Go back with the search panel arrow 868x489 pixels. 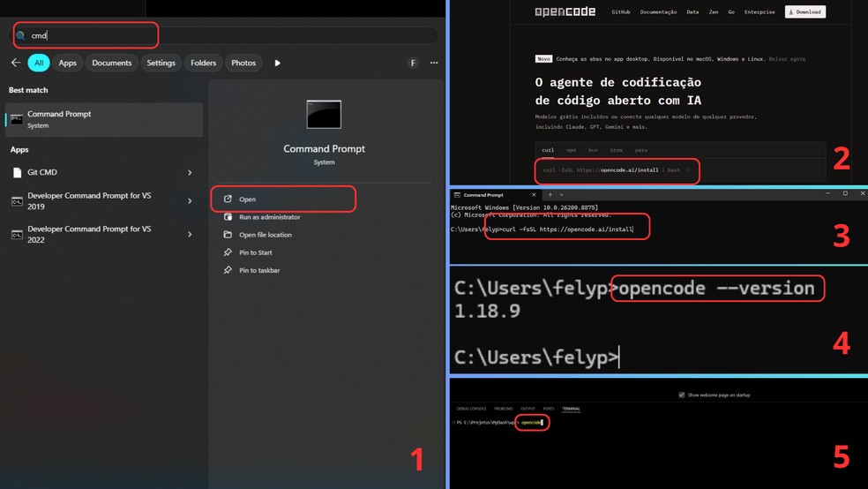tap(16, 63)
